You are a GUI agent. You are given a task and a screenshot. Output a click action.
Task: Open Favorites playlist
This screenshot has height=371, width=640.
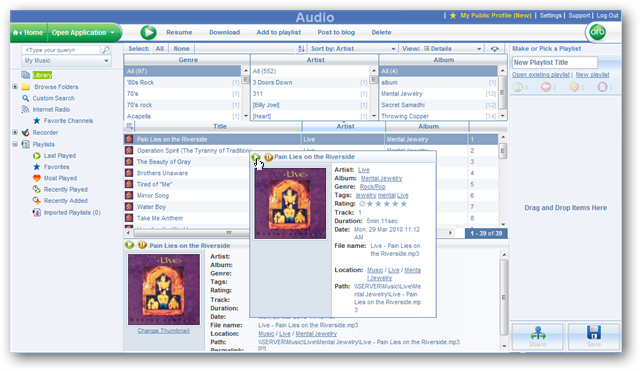[x=56, y=167]
